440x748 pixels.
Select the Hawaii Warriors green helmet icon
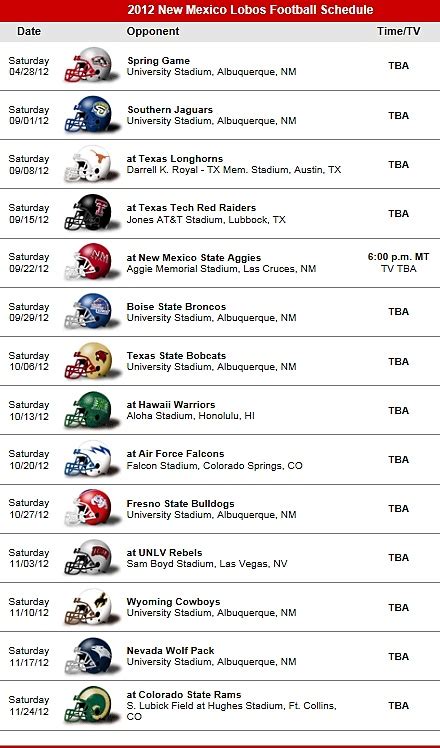point(89,410)
